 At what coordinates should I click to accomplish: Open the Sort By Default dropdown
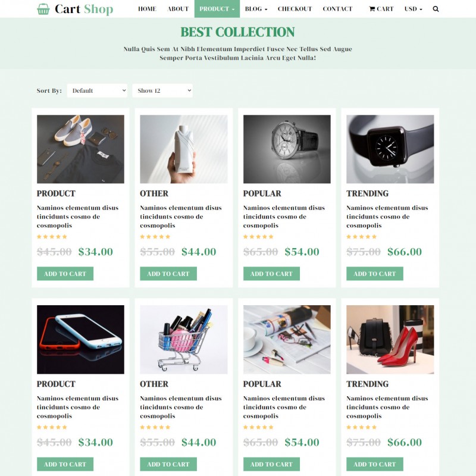97,90
